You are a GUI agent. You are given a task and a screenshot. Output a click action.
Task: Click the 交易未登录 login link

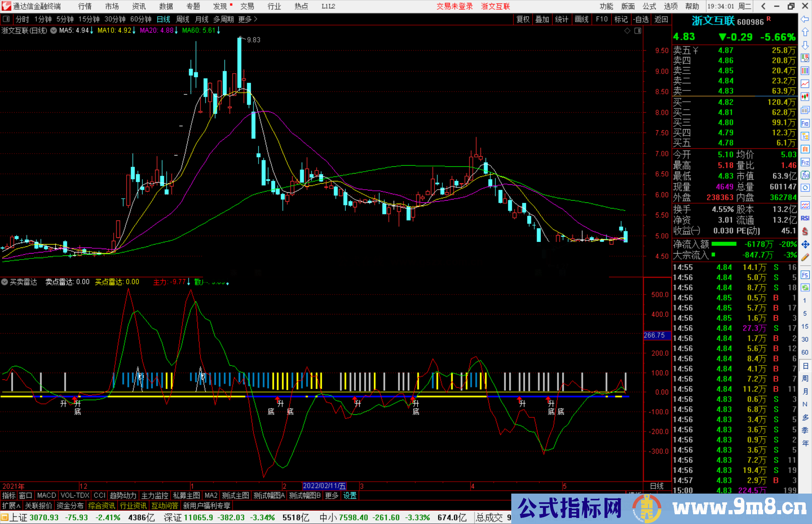454,6
